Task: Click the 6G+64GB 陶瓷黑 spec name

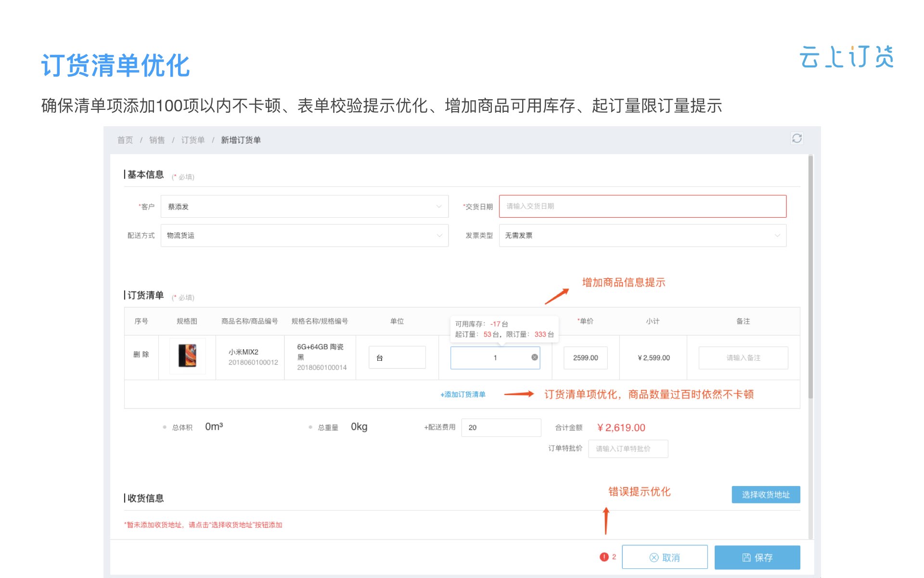Action: [x=321, y=352]
